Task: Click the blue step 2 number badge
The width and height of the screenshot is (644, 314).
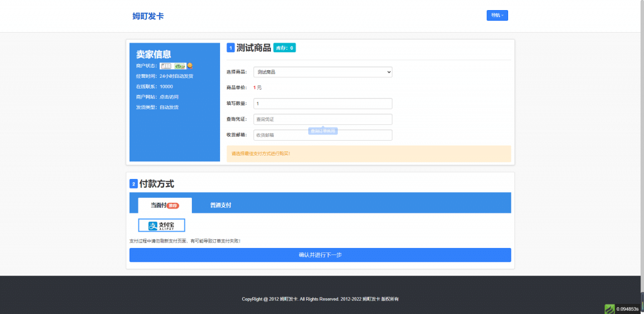Action: [x=133, y=184]
